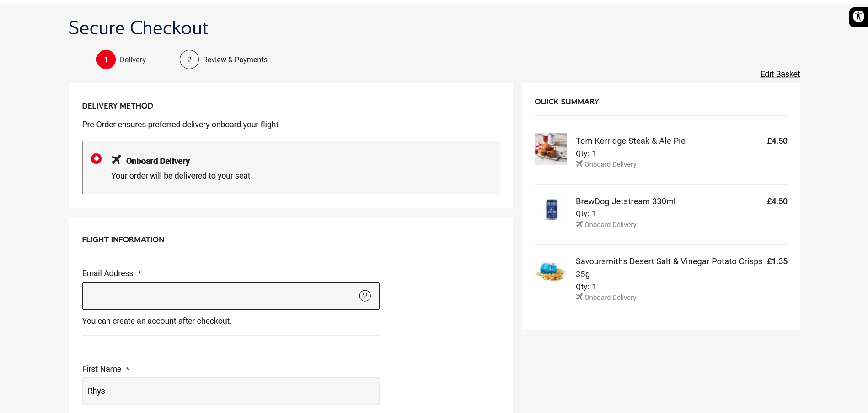
Task: Click the Savoursmiths crisps product image
Action: click(x=551, y=271)
